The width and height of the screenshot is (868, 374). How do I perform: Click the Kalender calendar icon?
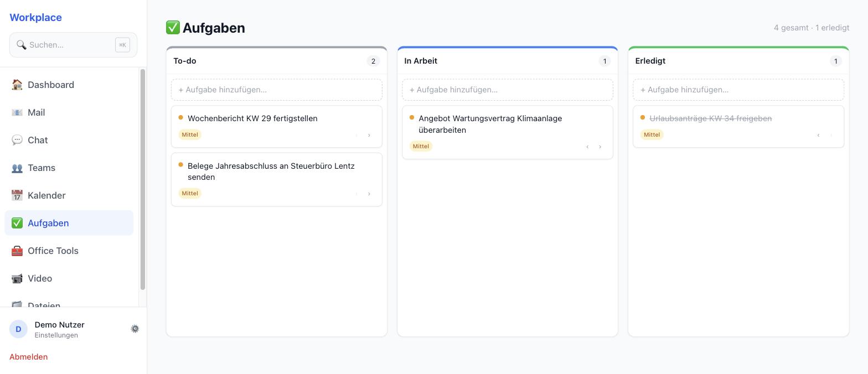pos(17,195)
